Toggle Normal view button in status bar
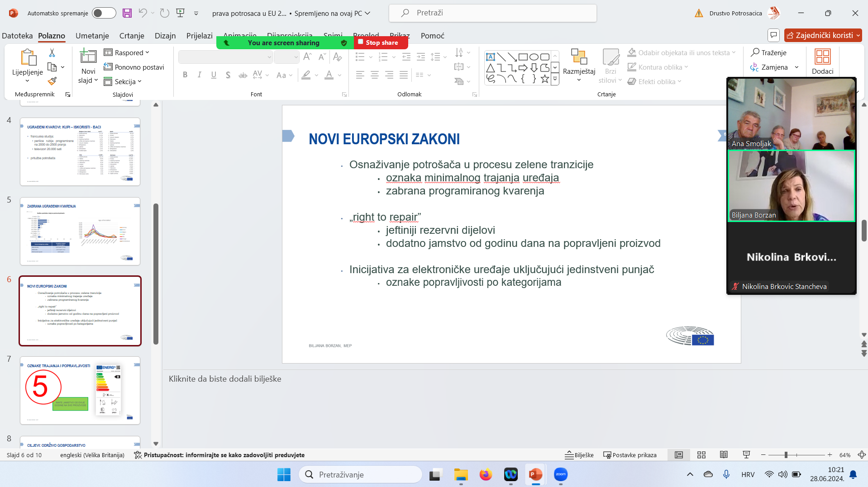 678,455
